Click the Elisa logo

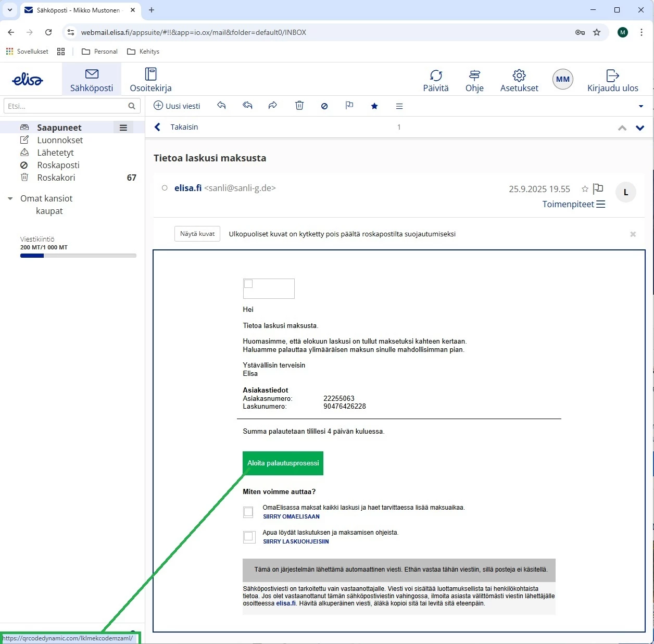(x=28, y=79)
